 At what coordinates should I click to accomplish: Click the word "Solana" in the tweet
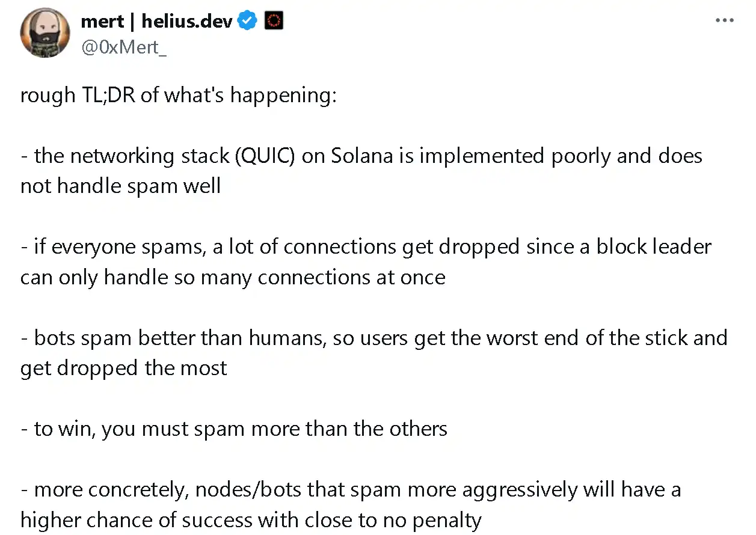(361, 156)
